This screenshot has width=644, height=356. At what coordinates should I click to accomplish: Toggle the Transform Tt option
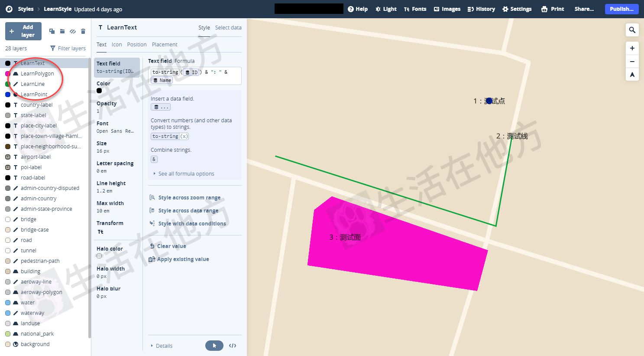coord(100,232)
